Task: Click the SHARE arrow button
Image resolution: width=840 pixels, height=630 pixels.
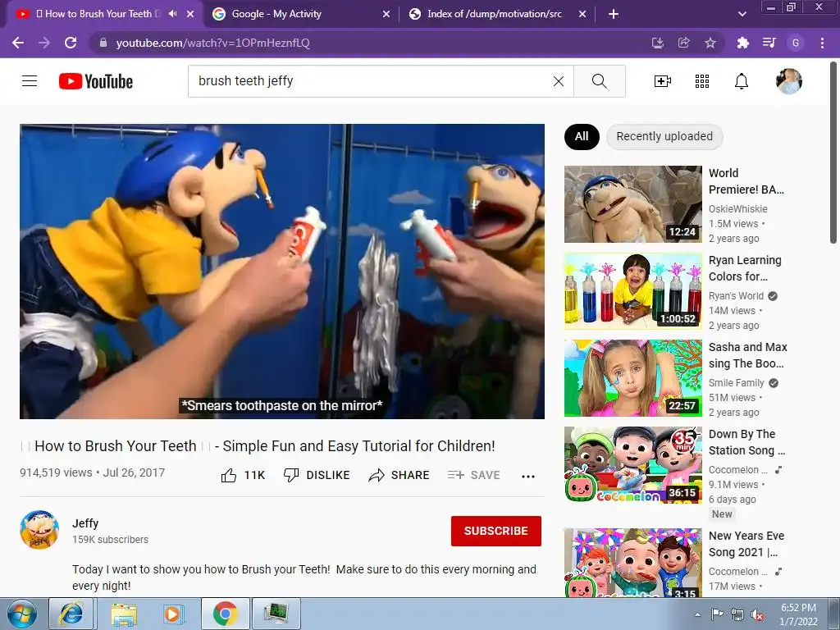Action: coord(399,475)
